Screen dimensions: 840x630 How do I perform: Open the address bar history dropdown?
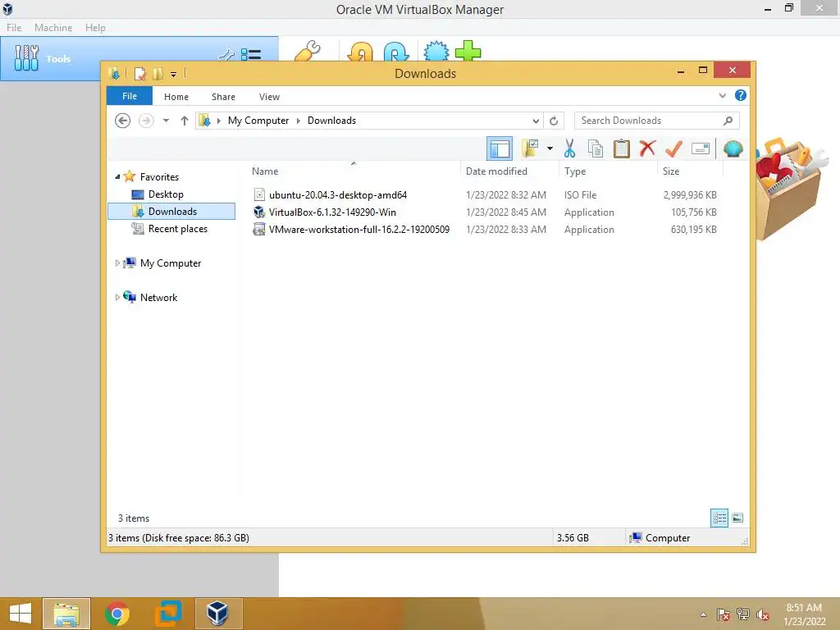click(536, 121)
